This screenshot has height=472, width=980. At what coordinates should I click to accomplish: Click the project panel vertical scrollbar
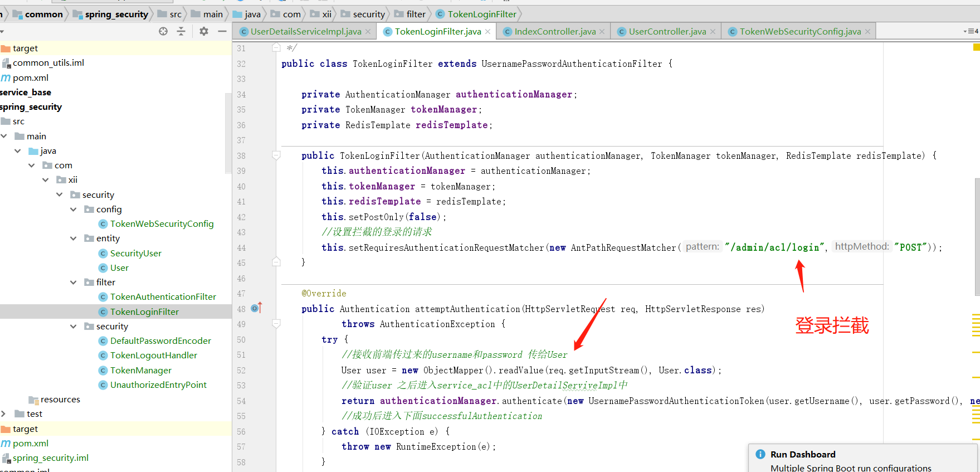click(228, 133)
